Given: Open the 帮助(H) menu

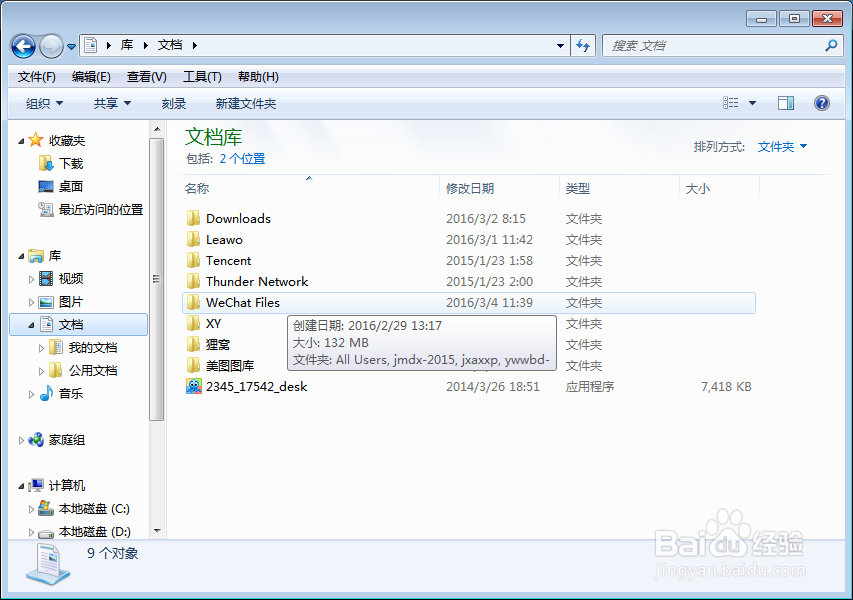Looking at the screenshot, I should coord(258,77).
